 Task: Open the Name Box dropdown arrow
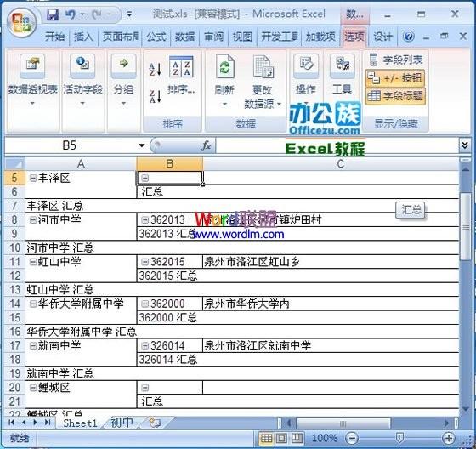(141, 145)
